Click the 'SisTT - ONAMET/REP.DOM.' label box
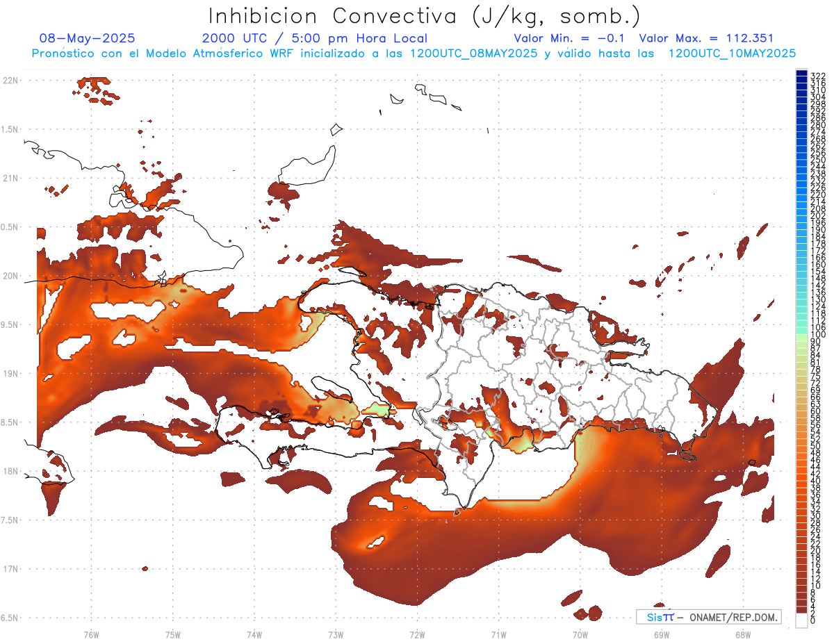Viewport: 834px width, 644px height. point(708,617)
